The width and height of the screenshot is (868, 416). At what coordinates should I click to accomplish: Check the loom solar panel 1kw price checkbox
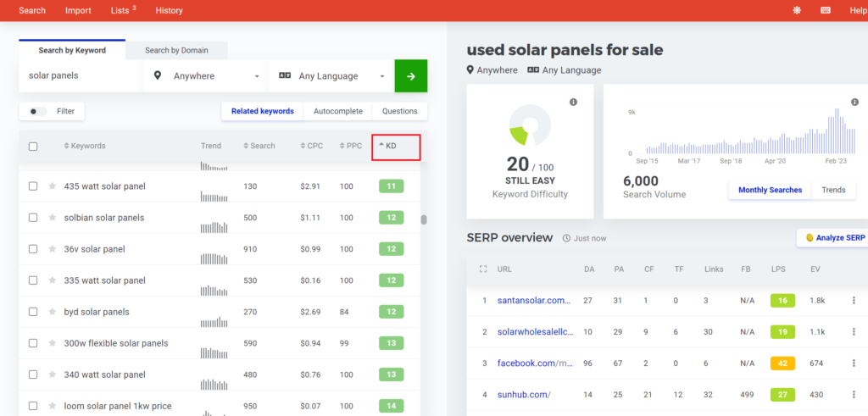33,406
